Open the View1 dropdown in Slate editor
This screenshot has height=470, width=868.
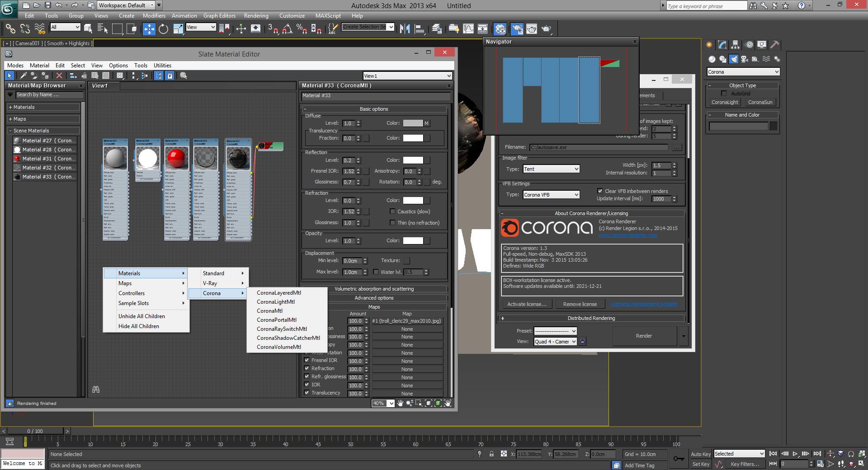407,76
